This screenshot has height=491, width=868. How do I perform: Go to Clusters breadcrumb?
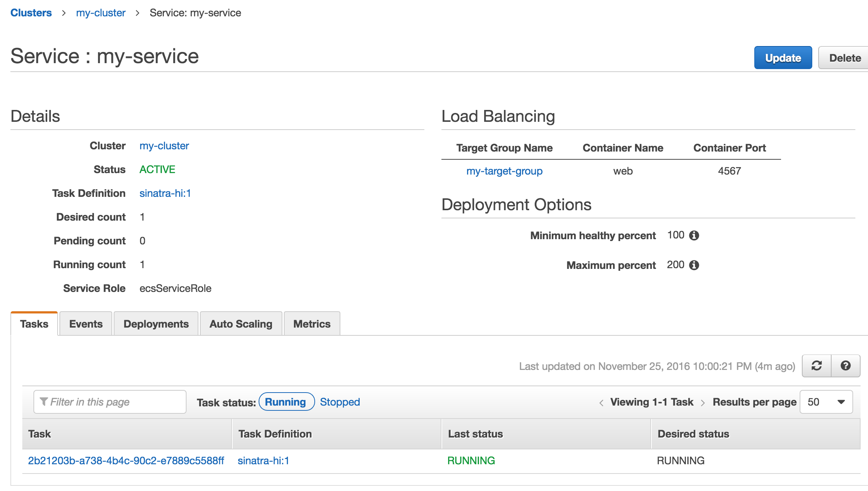point(31,13)
